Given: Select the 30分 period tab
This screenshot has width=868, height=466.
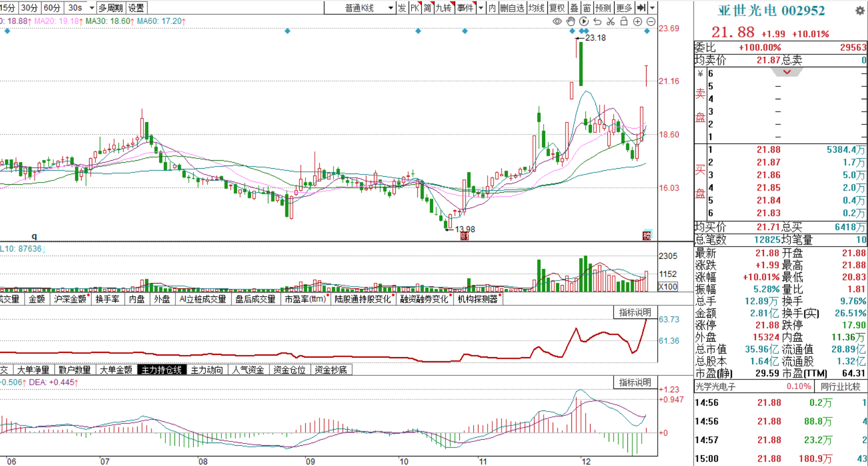Looking at the screenshot, I should 29,7.
